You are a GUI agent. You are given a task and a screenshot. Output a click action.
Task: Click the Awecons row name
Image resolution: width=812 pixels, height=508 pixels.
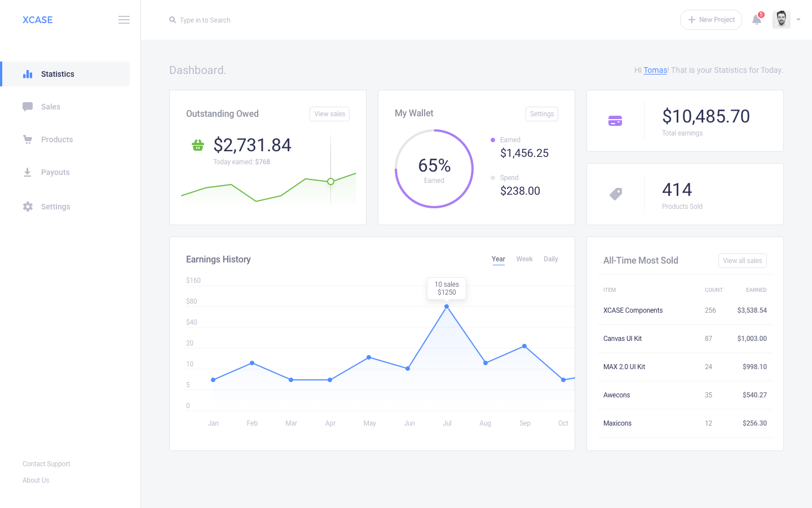tap(616, 395)
